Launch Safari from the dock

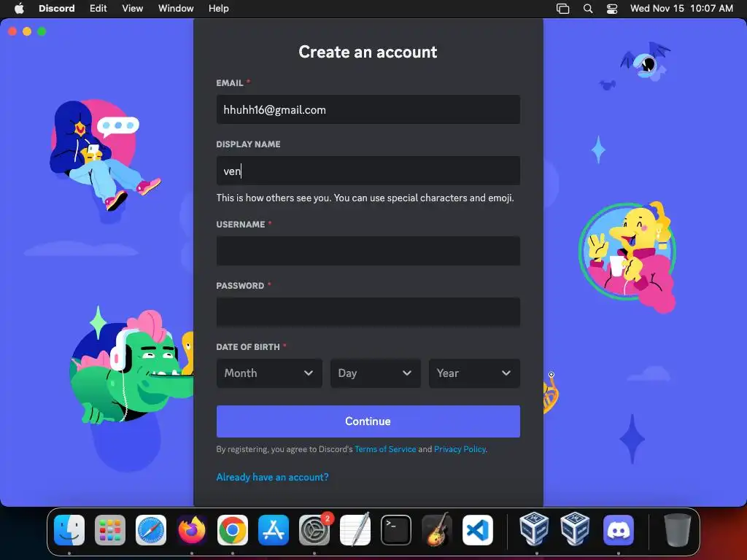151,530
